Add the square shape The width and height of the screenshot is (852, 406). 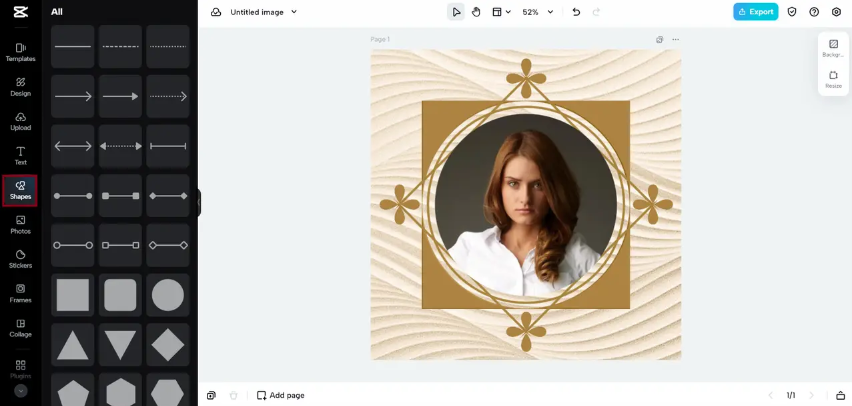[x=73, y=295]
